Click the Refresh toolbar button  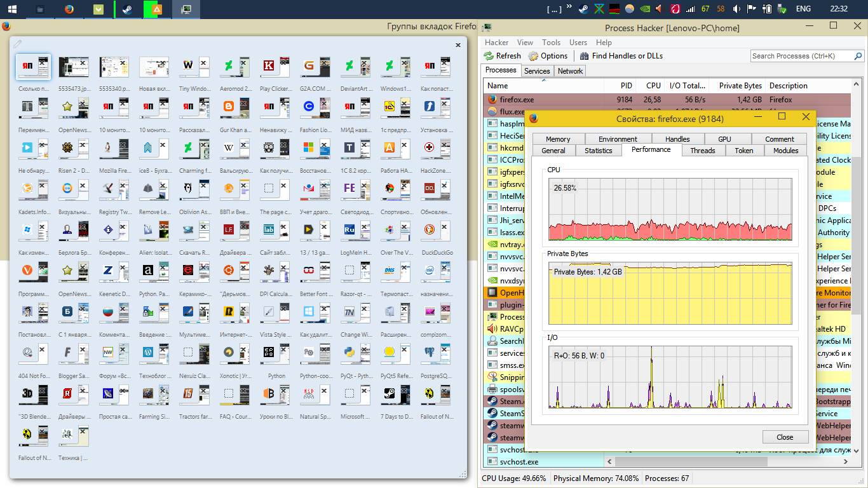pyautogui.click(x=502, y=56)
